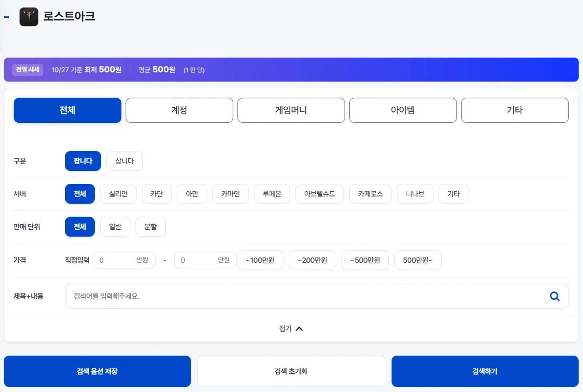Image resolution: width=583 pixels, height=392 pixels.
Task: Select the 팝니다 option
Action: pos(83,161)
